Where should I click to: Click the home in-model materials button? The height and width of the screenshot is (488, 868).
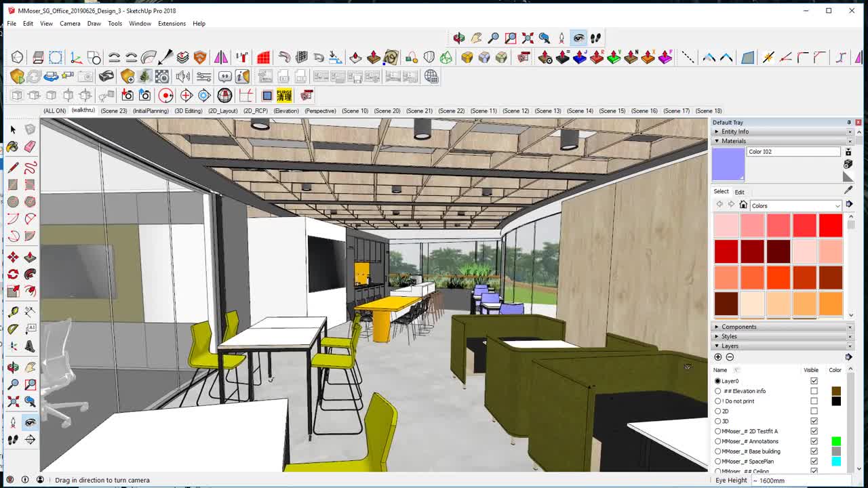pyautogui.click(x=743, y=205)
